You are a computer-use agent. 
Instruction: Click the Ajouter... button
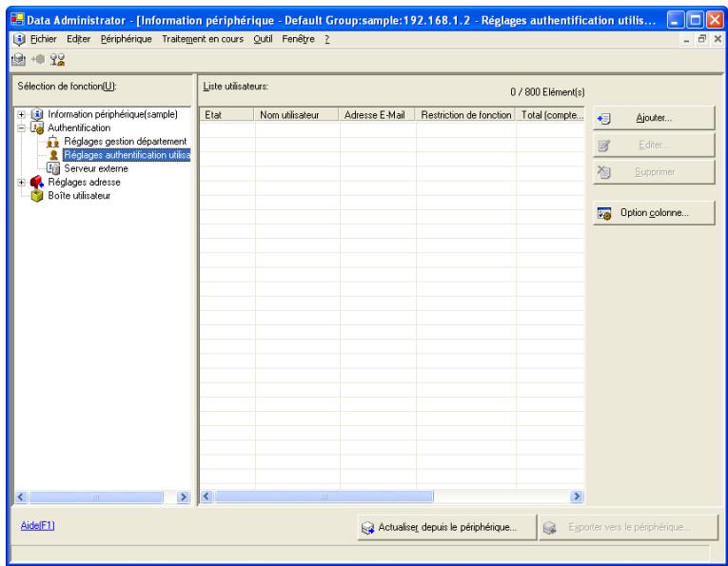654,118
